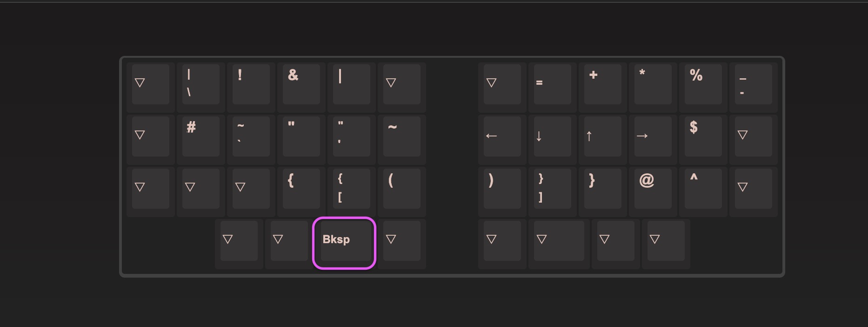The image size is (868, 327).
Task: Select the up arrow key
Action: point(602,136)
